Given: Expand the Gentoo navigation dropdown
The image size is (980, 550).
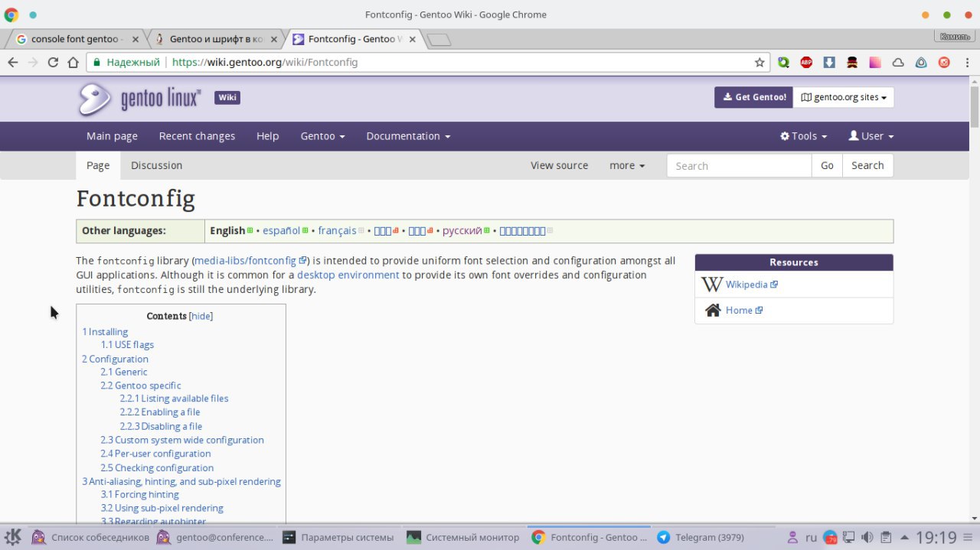Looking at the screenshot, I should point(322,136).
